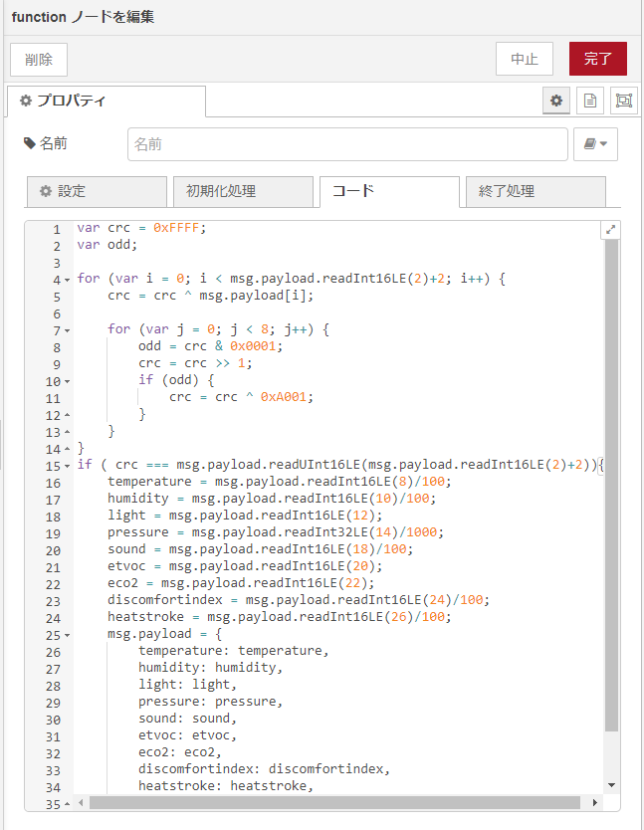Click the 中止 cancel button

point(525,59)
